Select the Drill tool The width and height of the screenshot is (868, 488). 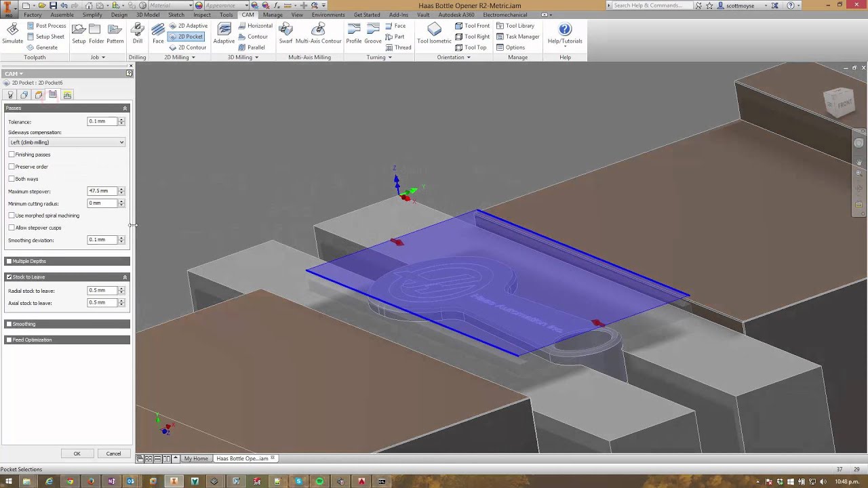(x=138, y=33)
